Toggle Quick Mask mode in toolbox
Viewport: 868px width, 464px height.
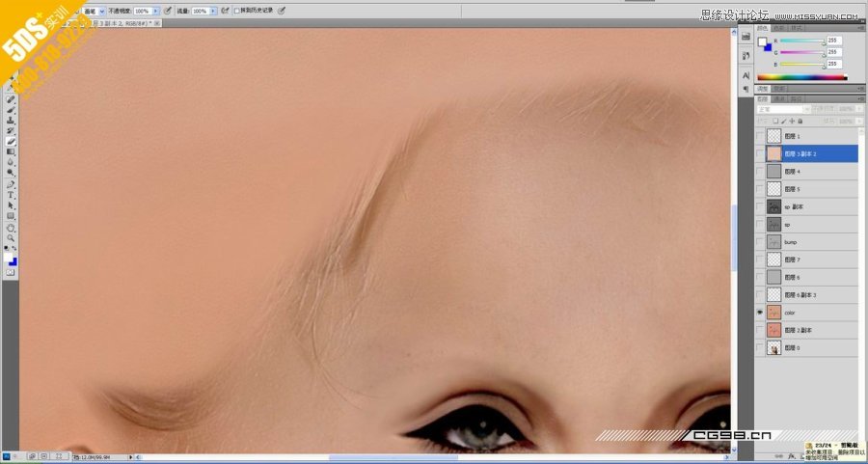pos(11,272)
